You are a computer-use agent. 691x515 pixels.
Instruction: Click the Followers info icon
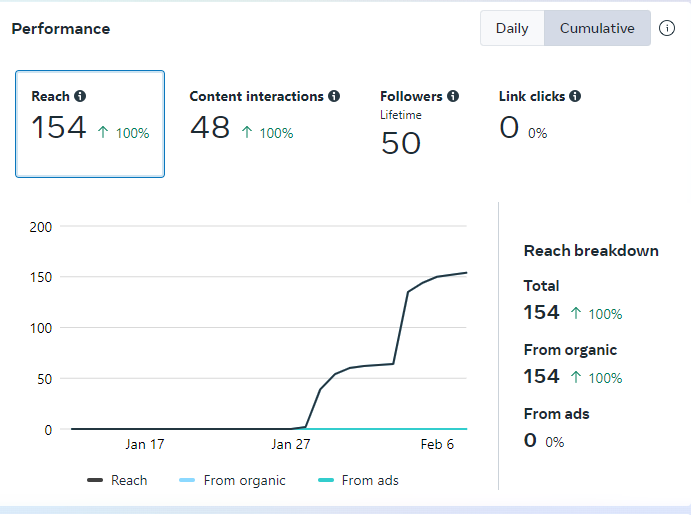click(453, 97)
